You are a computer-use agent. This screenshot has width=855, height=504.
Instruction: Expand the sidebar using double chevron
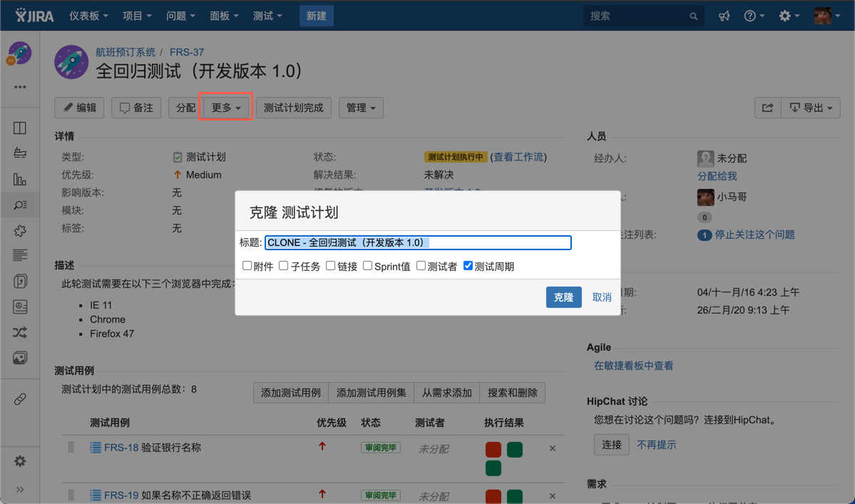click(x=20, y=489)
